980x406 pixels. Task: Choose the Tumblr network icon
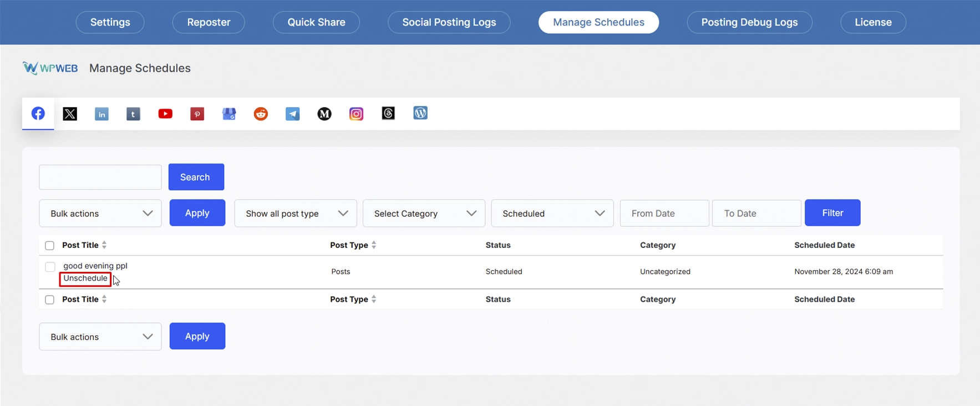(x=133, y=114)
